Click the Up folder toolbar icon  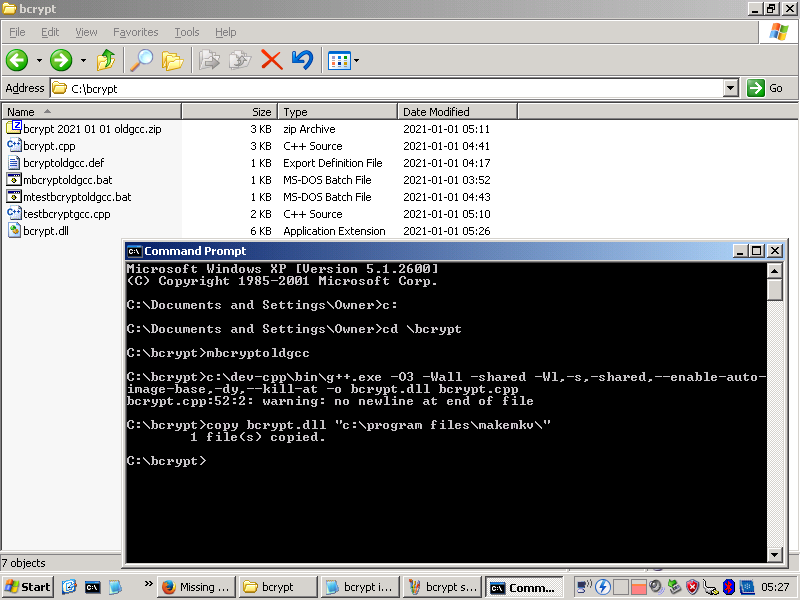click(106, 60)
